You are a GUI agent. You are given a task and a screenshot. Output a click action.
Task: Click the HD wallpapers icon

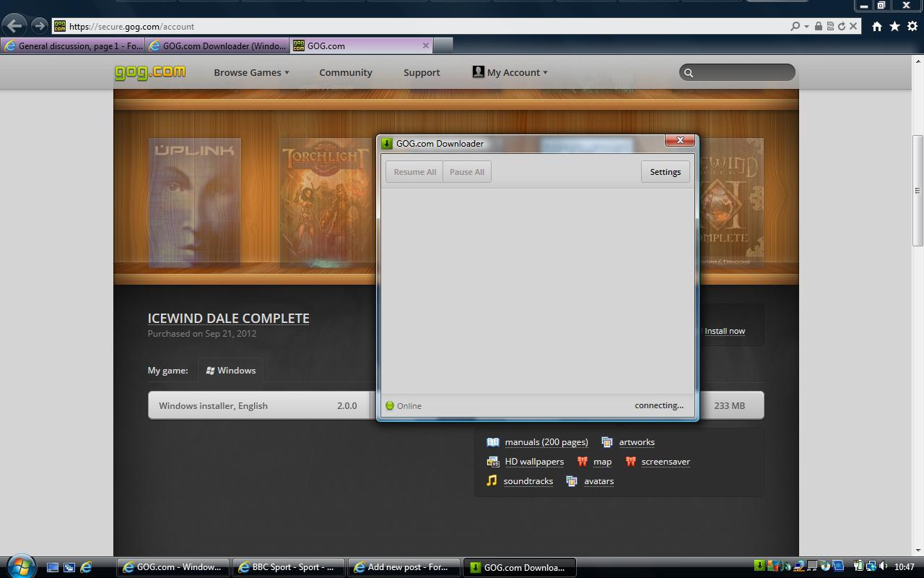[493, 462]
